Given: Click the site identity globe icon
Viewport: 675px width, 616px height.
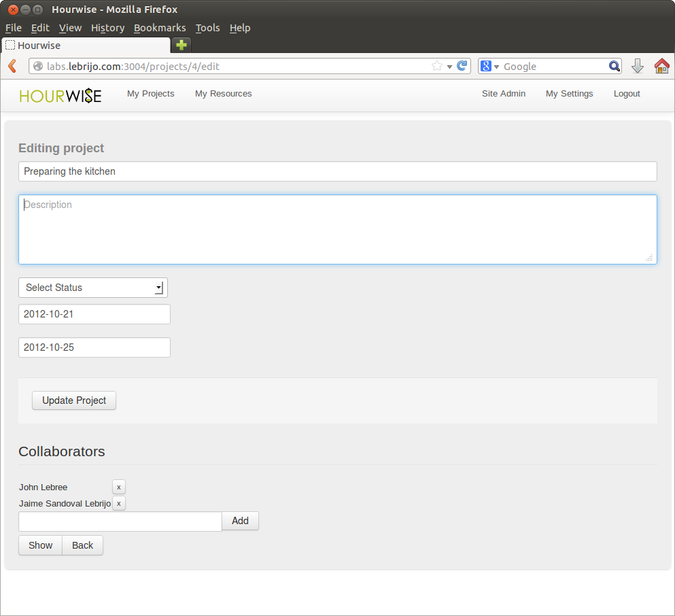Looking at the screenshot, I should (x=38, y=66).
